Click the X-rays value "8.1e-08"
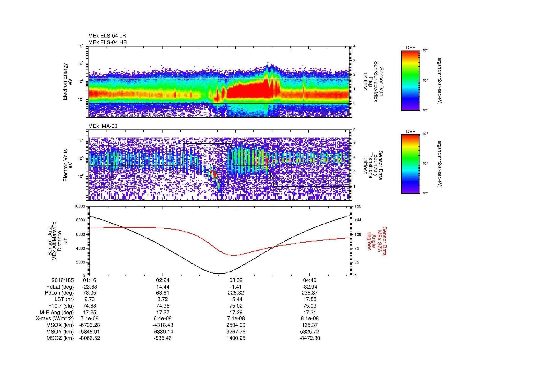 tap(309, 318)
